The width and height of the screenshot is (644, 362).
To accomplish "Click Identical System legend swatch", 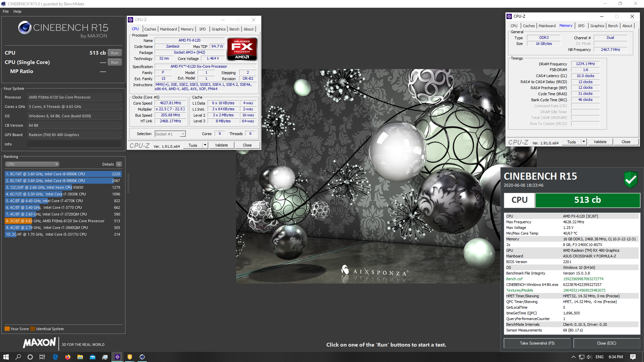I will [33, 329].
